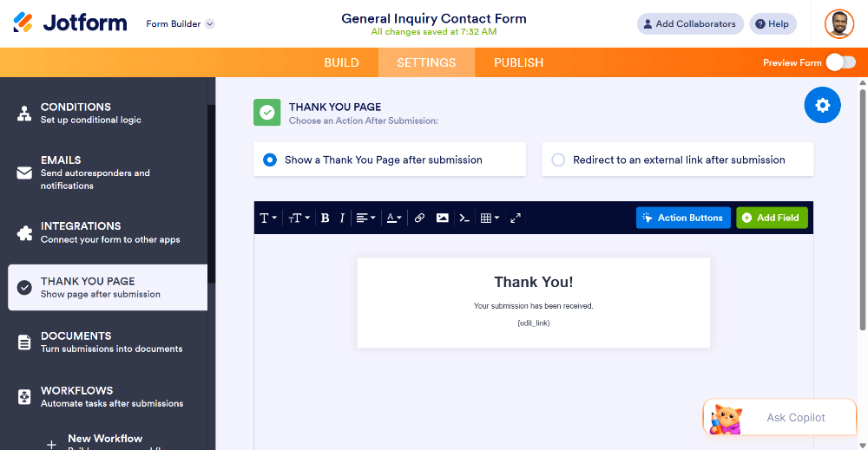Image resolution: width=868 pixels, height=450 pixels.
Task: Select Thank You Page sidebar item
Action: click(x=108, y=288)
